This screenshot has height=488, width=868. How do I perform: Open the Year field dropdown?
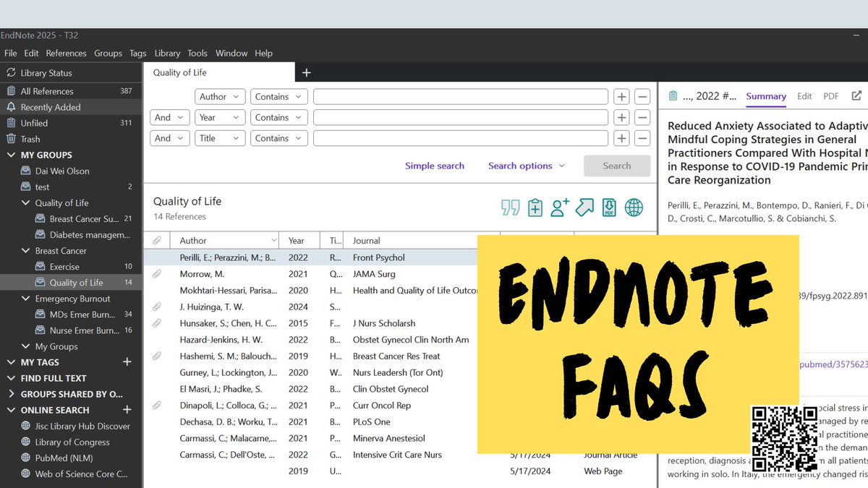pos(221,117)
